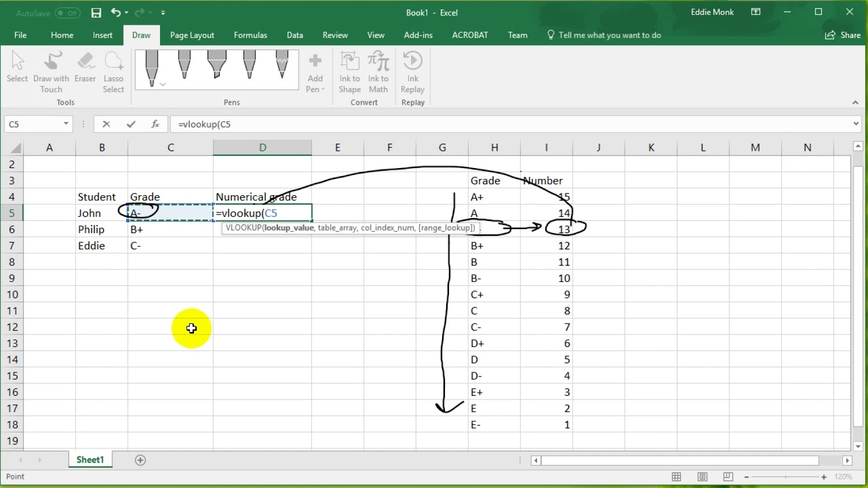Viewport: 868px width, 488px height.
Task: Click the vertical scroll down arrow
Action: click(x=857, y=446)
